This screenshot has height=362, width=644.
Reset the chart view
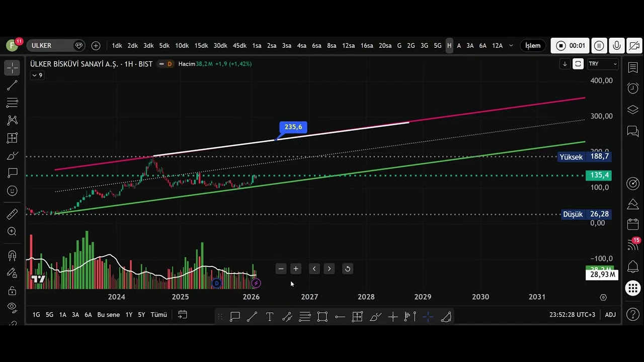click(x=347, y=269)
